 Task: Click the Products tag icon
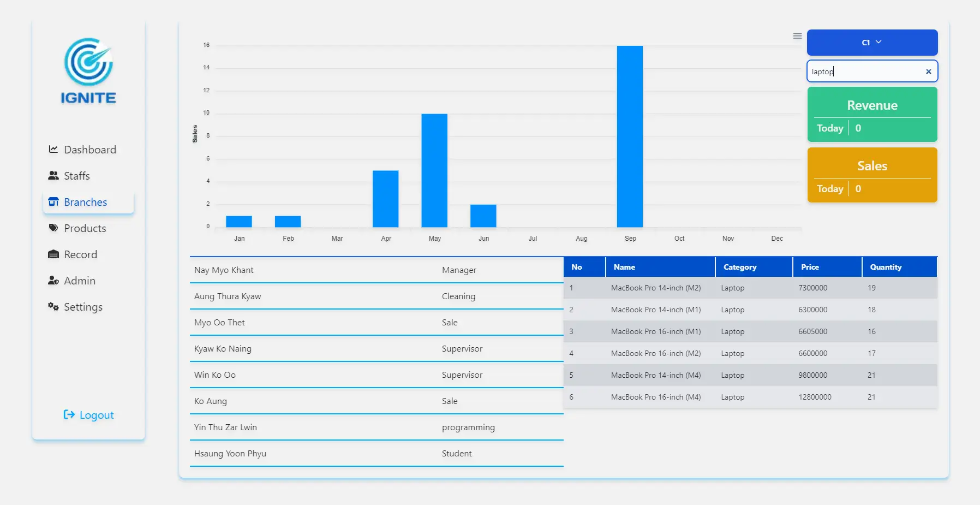(x=53, y=228)
